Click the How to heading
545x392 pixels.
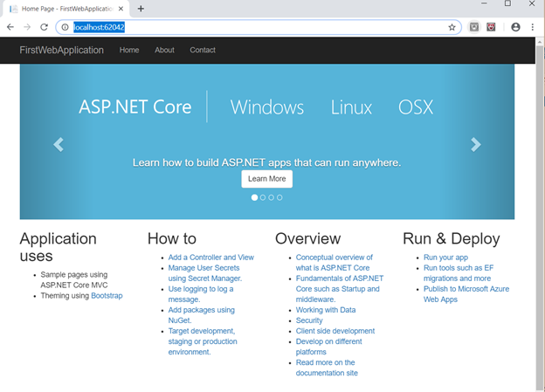(172, 238)
